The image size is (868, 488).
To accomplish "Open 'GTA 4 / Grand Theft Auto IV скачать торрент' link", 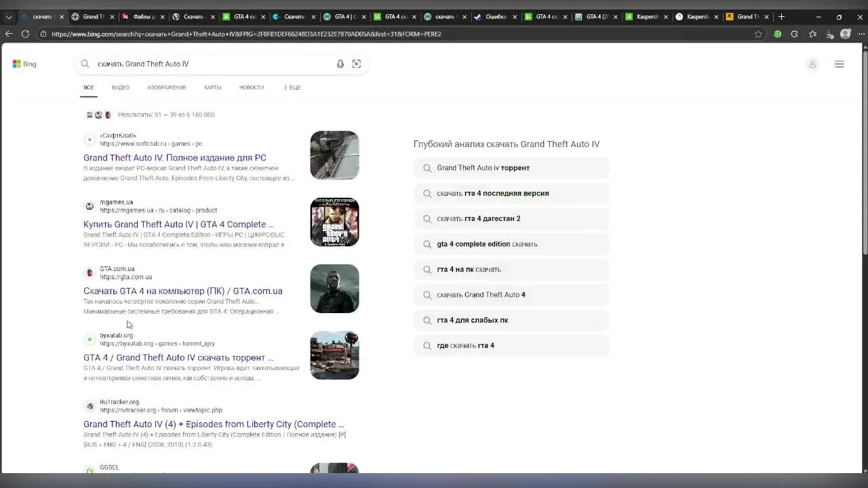I will click(x=178, y=358).
